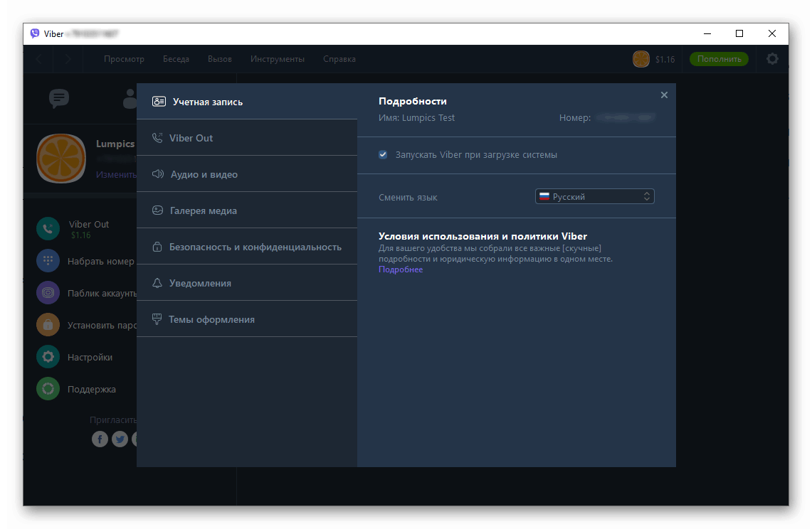Click the image icon beside Галерея медиа

[x=157, y=210]
